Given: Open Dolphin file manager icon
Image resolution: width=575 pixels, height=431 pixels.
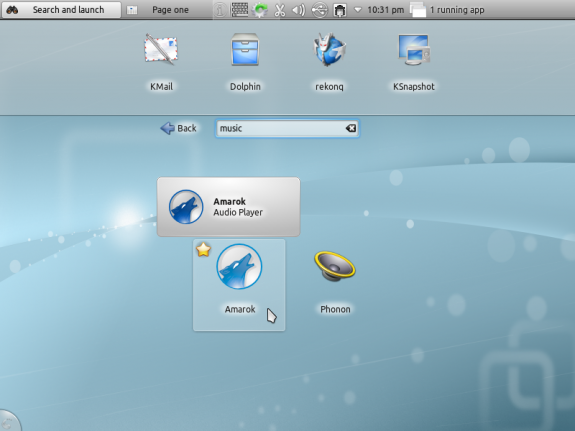Looking at the screenshot, I should (245, 50).
